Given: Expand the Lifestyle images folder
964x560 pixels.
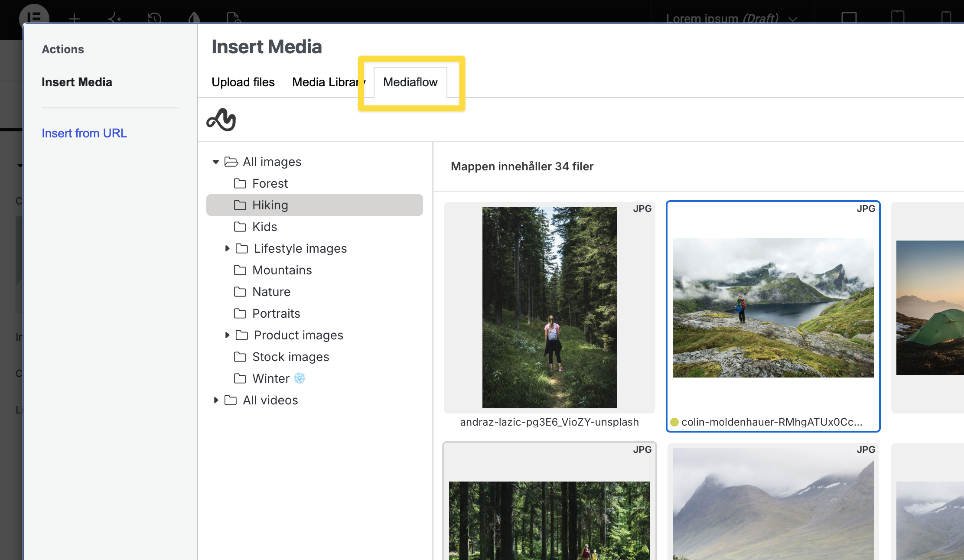Looking at the screenshot, I should pos(227,248).
